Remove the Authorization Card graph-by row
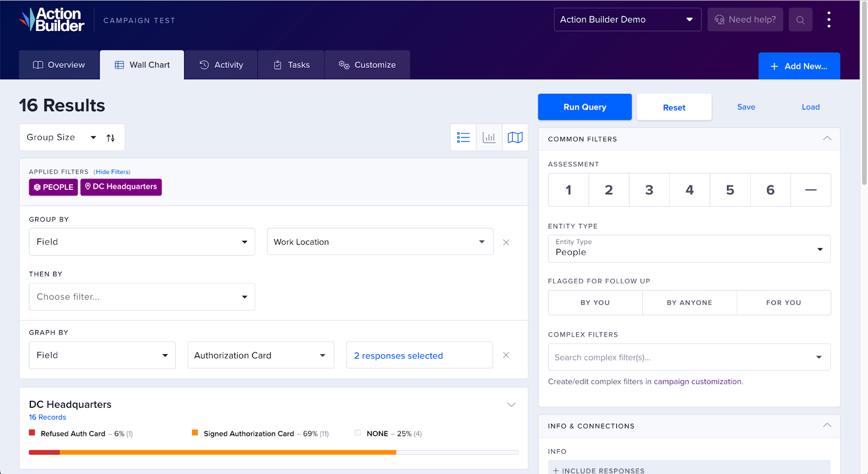 tap(506, 355)
